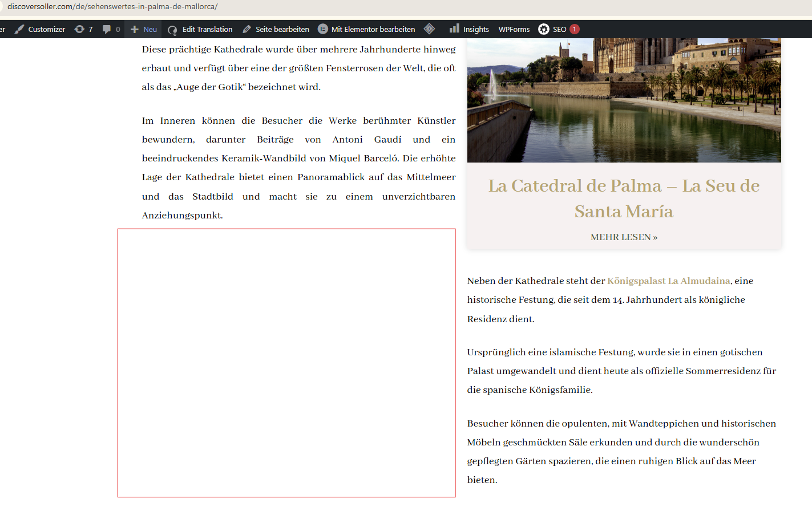Click the SEO gear icon
Image resolution: width=812 pixels, height=515 pixels.
coord(544,29)
